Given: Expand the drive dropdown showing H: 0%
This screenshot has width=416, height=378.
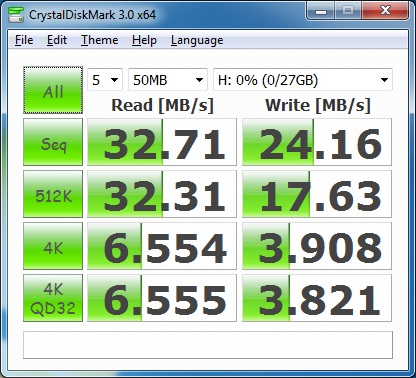Looking at the screenshot, I should [303, 80].
